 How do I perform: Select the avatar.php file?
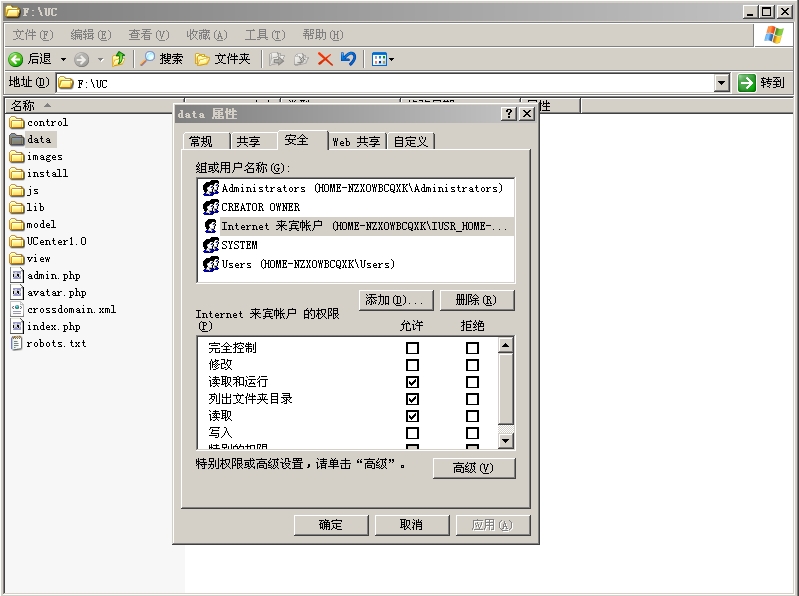pyautogui.click(x=48, y=292)
